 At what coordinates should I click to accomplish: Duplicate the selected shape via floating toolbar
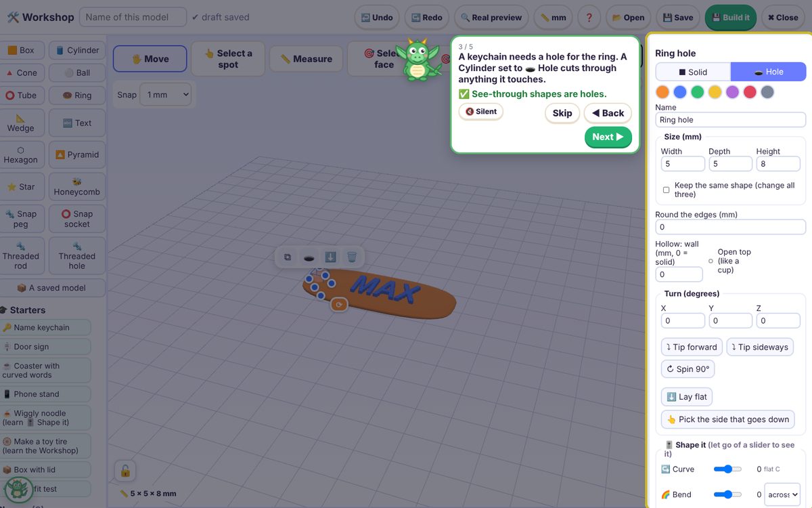pyautogui.click(x=288, y=257)
